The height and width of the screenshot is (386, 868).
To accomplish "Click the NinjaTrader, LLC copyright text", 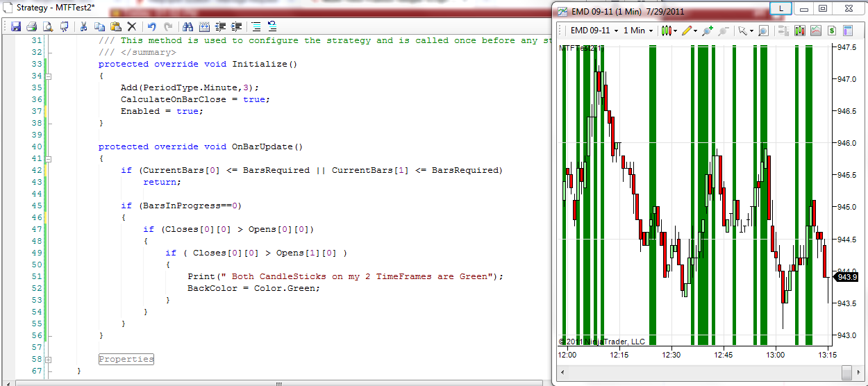I will tap(602, 341).
